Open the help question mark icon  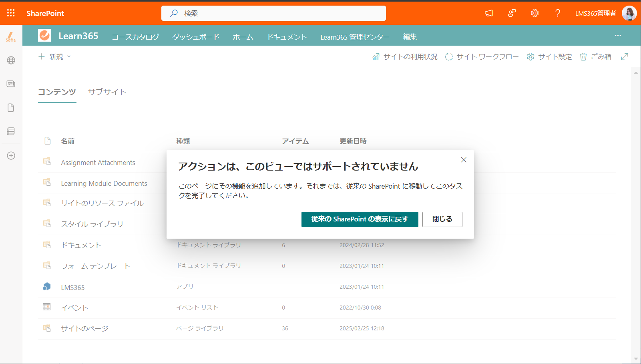tap(558, 13)
